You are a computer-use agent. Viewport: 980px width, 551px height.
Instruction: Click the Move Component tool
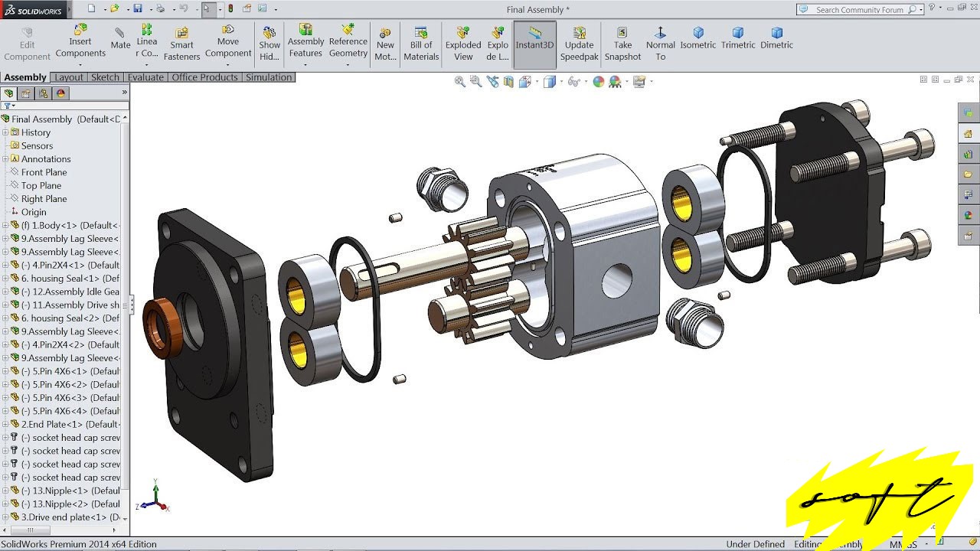click(228, 40)
